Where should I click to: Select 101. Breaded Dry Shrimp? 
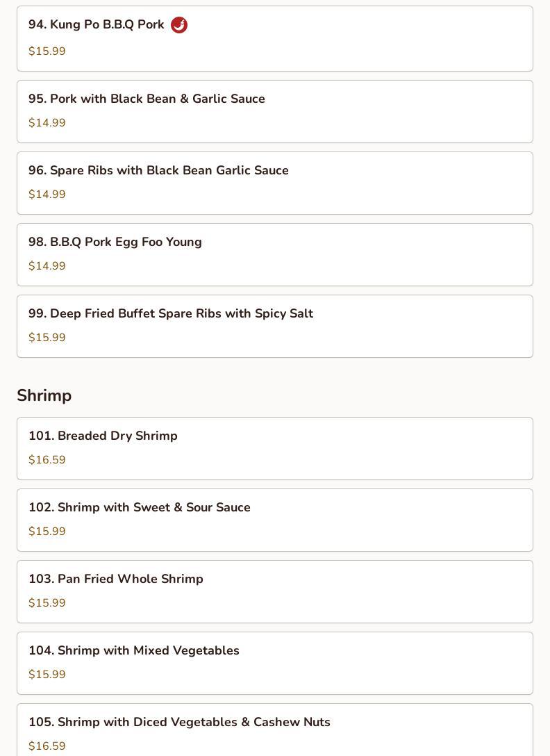(x=103, y=436)
